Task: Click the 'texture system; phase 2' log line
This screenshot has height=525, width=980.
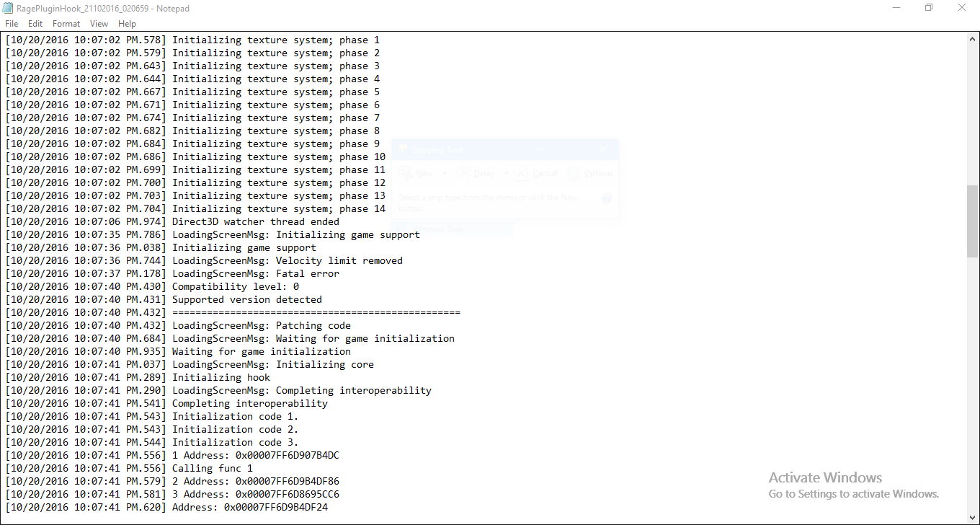Action: pos(192,53)
